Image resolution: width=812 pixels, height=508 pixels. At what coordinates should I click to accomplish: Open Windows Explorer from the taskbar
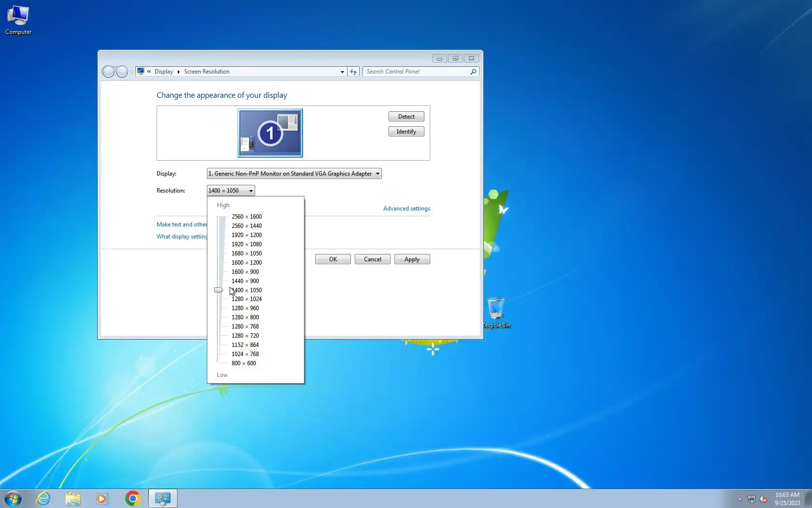tap(73, 498)
